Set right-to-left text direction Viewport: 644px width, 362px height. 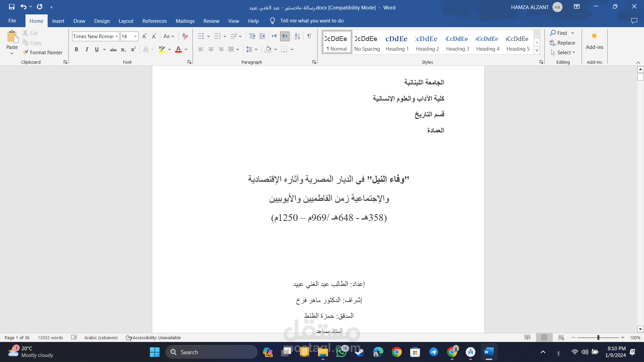[x=285, y=36]
